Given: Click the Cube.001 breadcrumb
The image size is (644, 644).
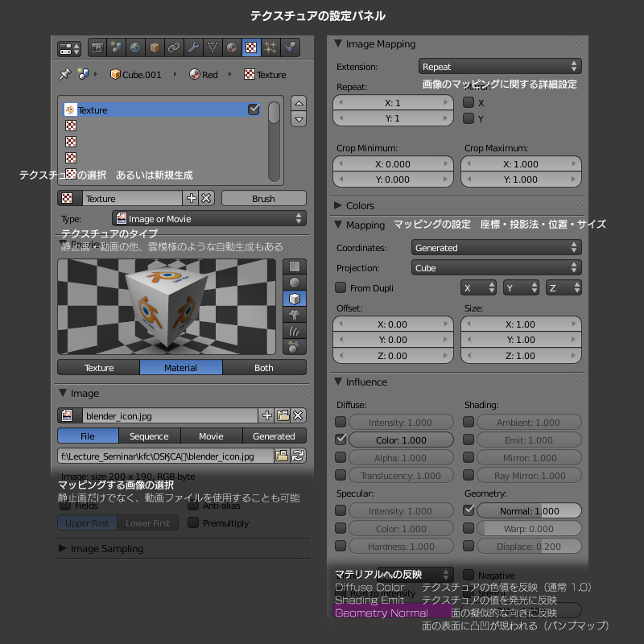Looking at the screenshot, I should tap(135, 75).
